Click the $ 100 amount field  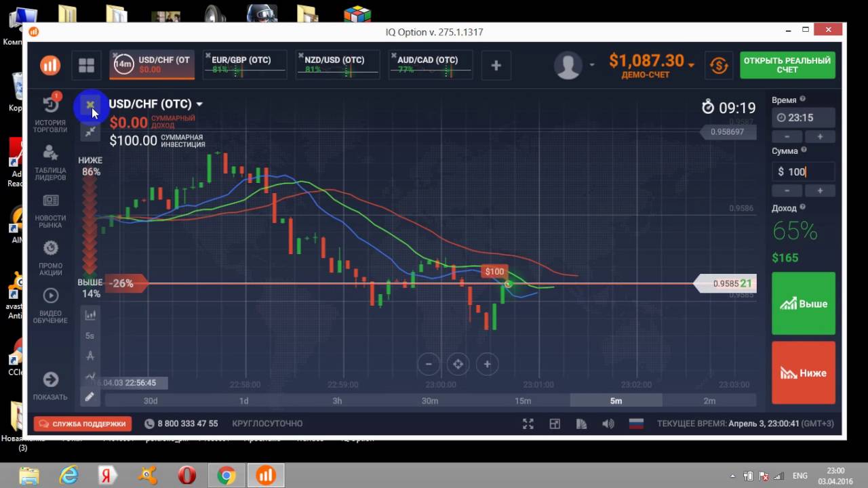coord(804,171)
